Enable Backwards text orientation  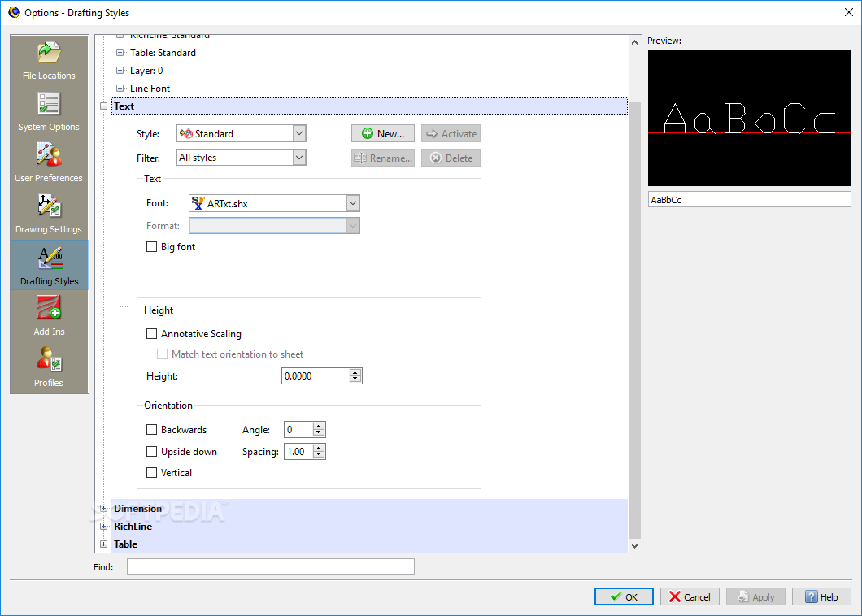[x=152, y=430]
